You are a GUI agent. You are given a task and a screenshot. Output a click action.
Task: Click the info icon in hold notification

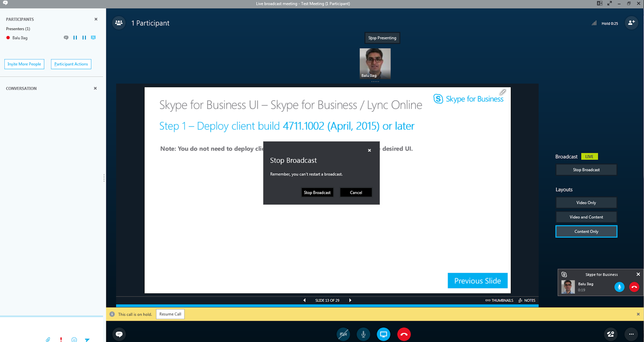[x=112, y=314]
